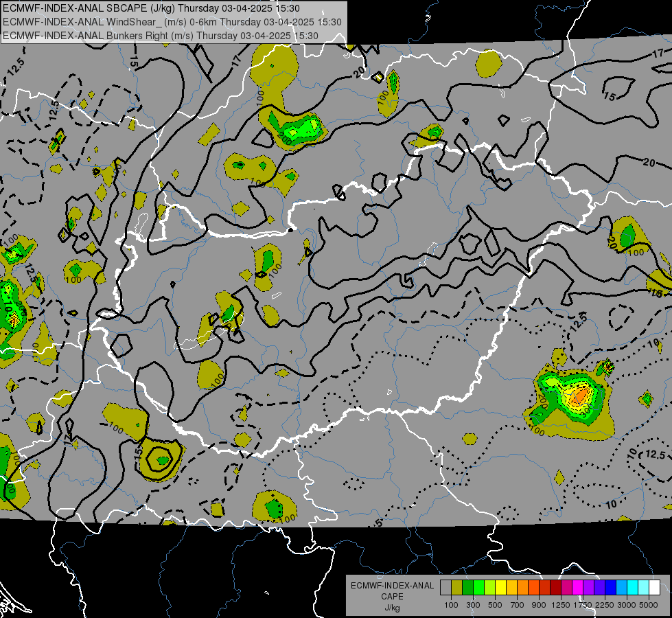Select the pure blue legend swatch
The image size is (672, 618).
[610, 588]
